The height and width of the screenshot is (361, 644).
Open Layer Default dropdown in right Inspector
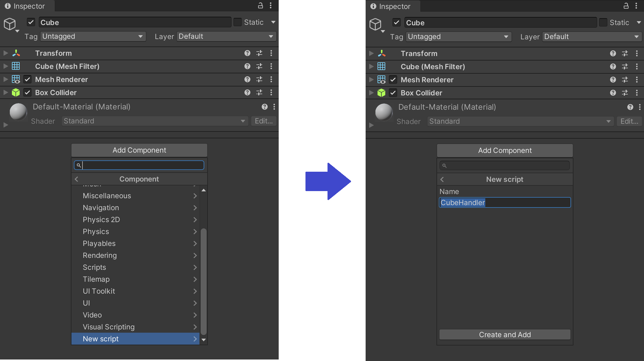(x=591, y=37)
